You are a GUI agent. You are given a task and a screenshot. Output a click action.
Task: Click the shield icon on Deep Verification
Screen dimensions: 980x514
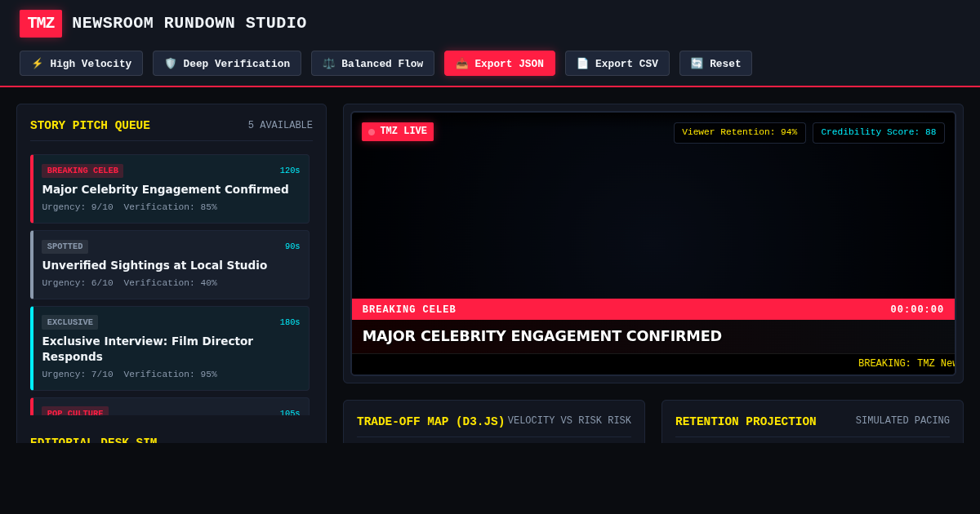tap(171, 64)
